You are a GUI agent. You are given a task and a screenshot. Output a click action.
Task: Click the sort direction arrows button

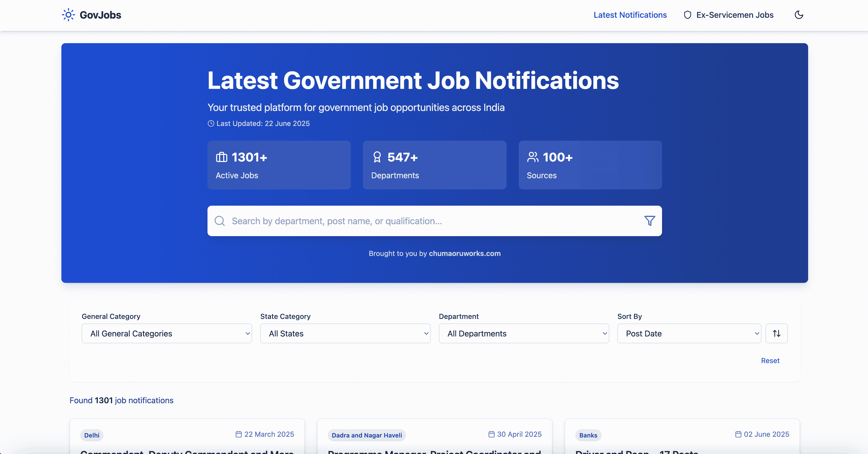776,333
